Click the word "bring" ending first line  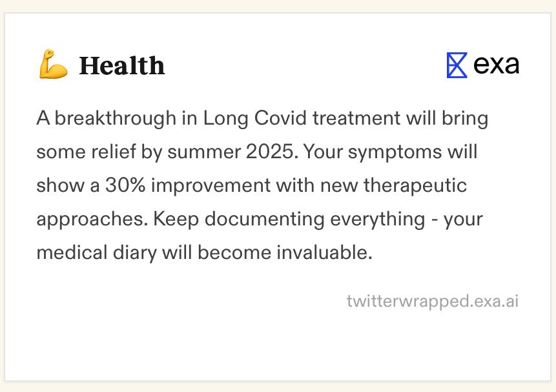(465, 118)
